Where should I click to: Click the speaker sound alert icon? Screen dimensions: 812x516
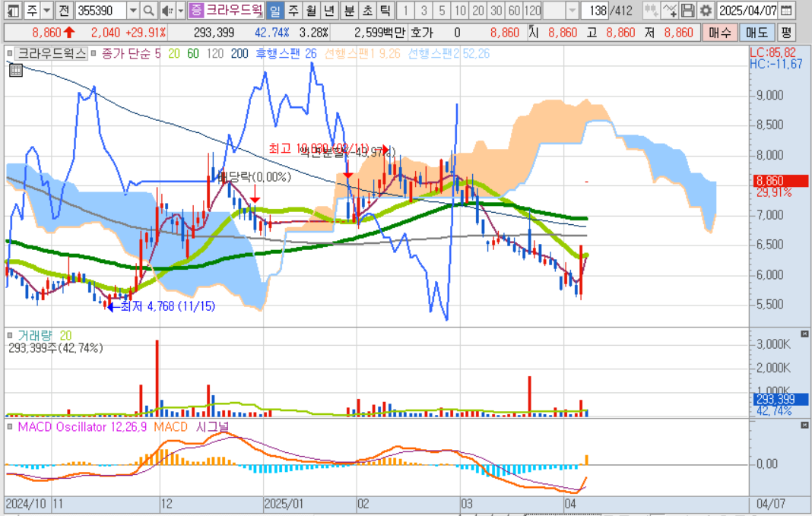[167, 10]
